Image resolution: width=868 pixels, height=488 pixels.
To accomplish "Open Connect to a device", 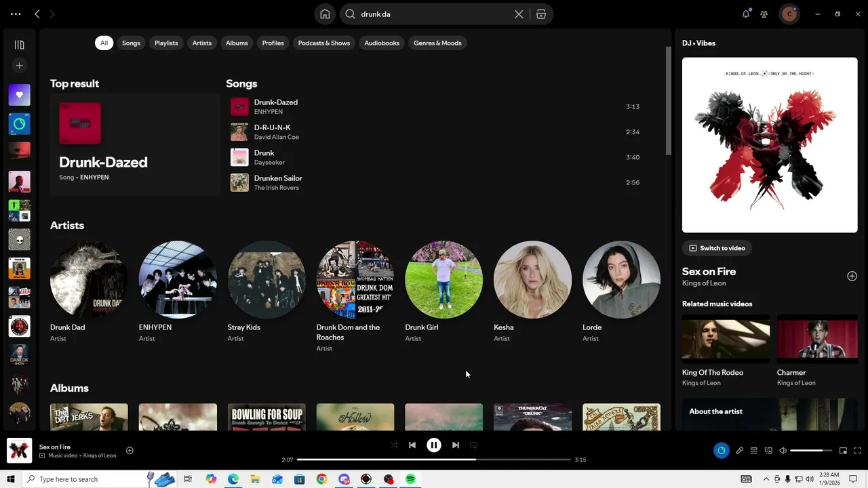I will pyautogui.click(x=768, y=451).
